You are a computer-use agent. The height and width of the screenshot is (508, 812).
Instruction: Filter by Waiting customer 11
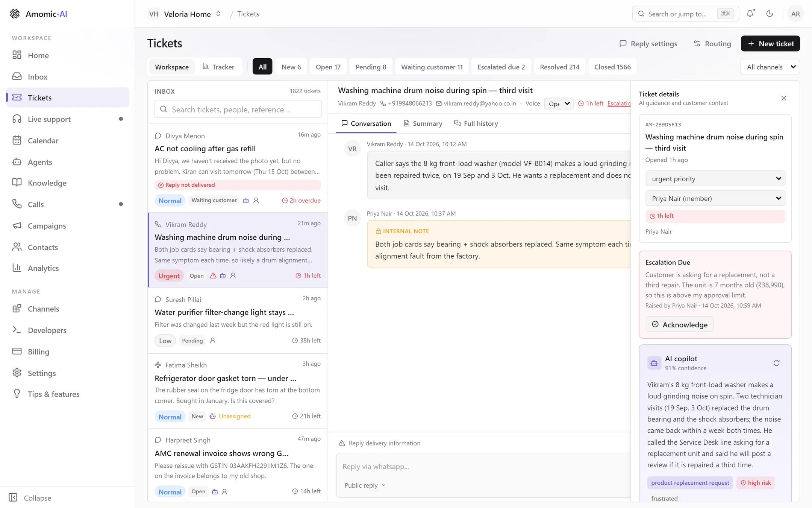click(x=432, y=67)
